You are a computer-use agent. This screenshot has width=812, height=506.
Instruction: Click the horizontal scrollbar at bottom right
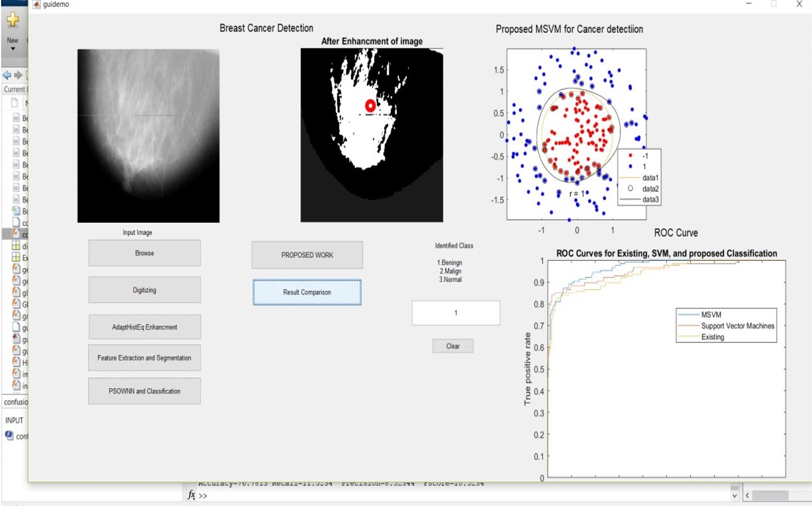click(x=770, y=495)
